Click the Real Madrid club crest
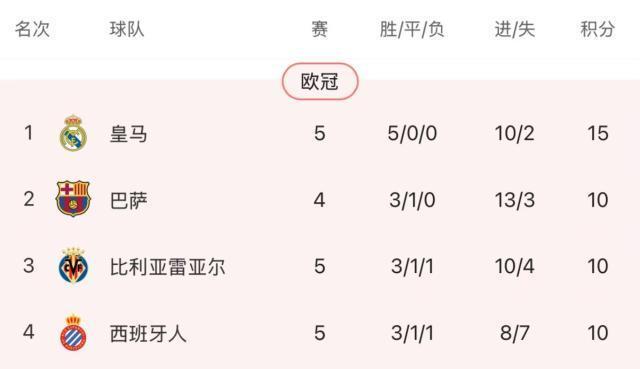This screenshot has width=640, height=369. [x=73, y=133]
